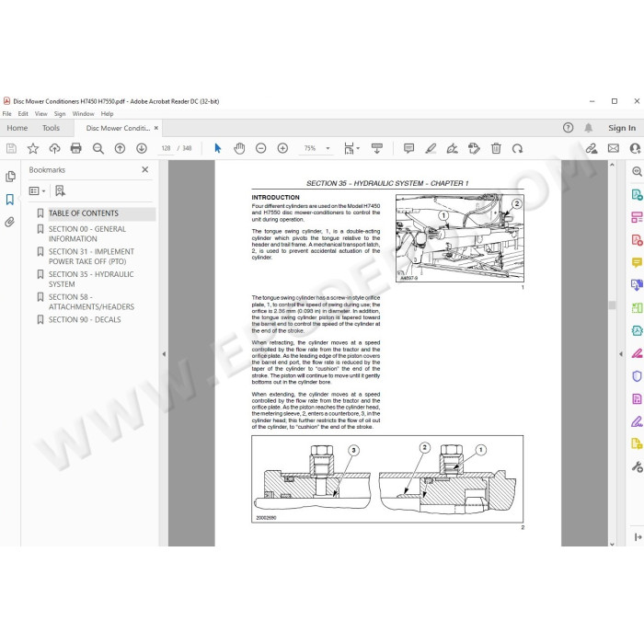The image size is (644, 644).
Task: Click the vertical scrollbar thumb of document
Action: pyautogui.click(x=612, y=305)
